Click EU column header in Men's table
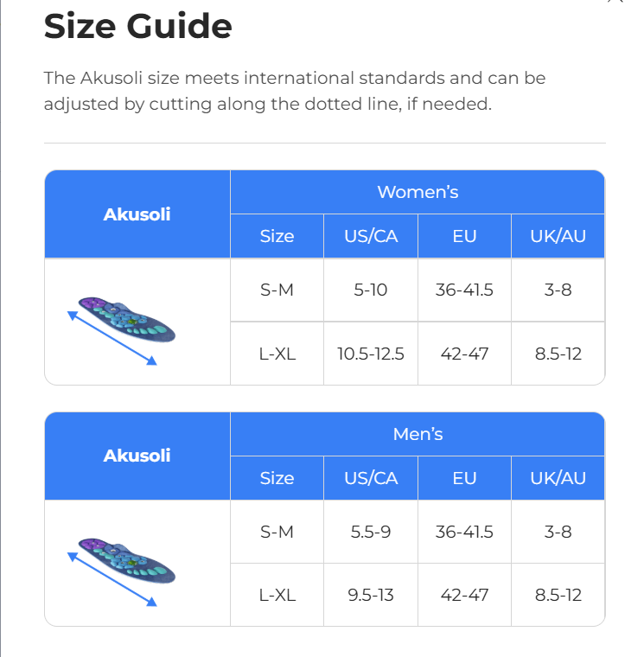This screenshot has width=644, height=657. 464,478
